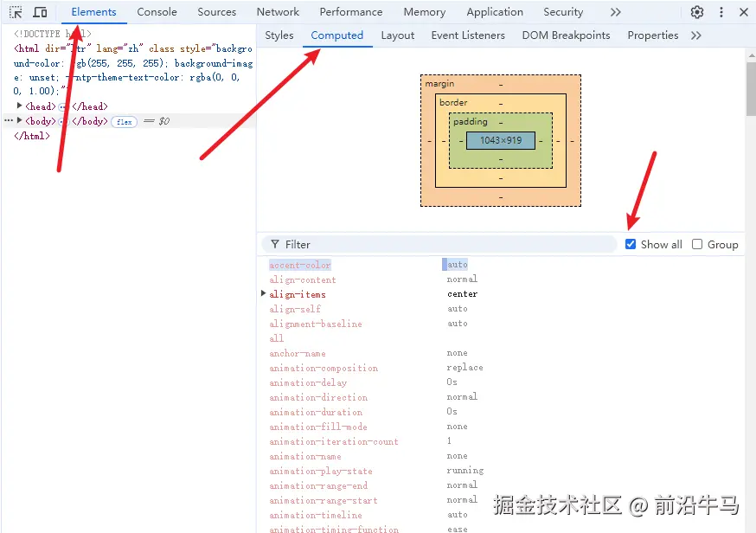This screenshot has width=756, height=533.
Task: Click the animation-timeline property
Action: pos(316,515)
